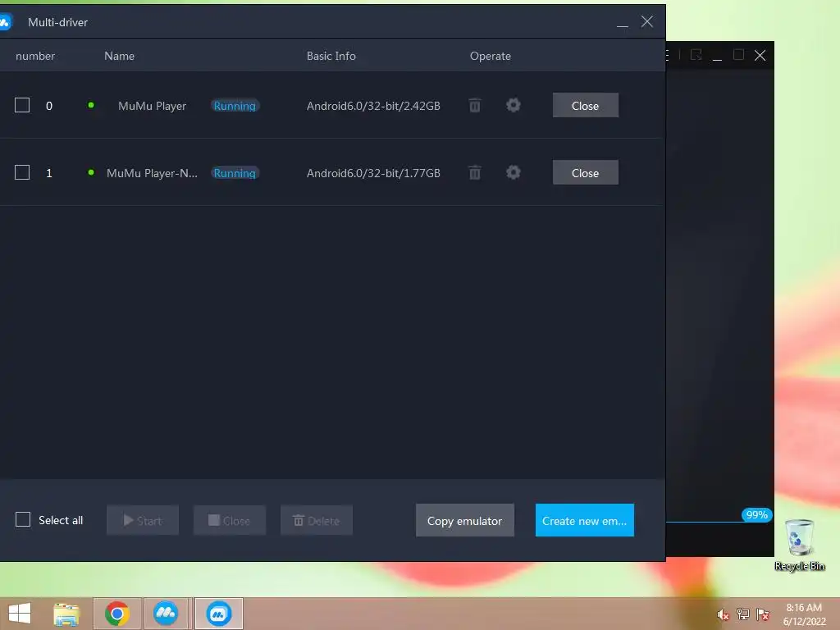Click Create new emulator button

(x=584, y=520)
